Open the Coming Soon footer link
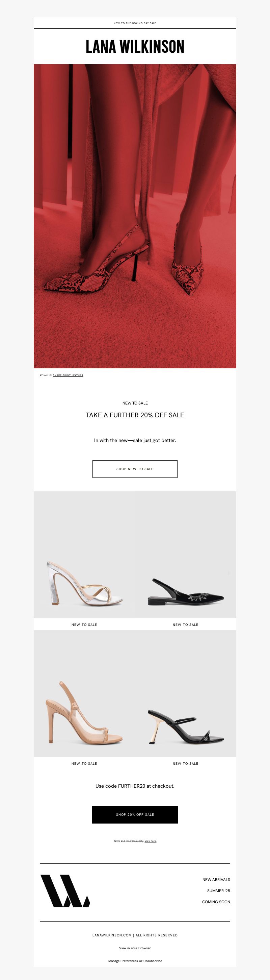This screenshot has height=980, width=270. click(216, 902)
